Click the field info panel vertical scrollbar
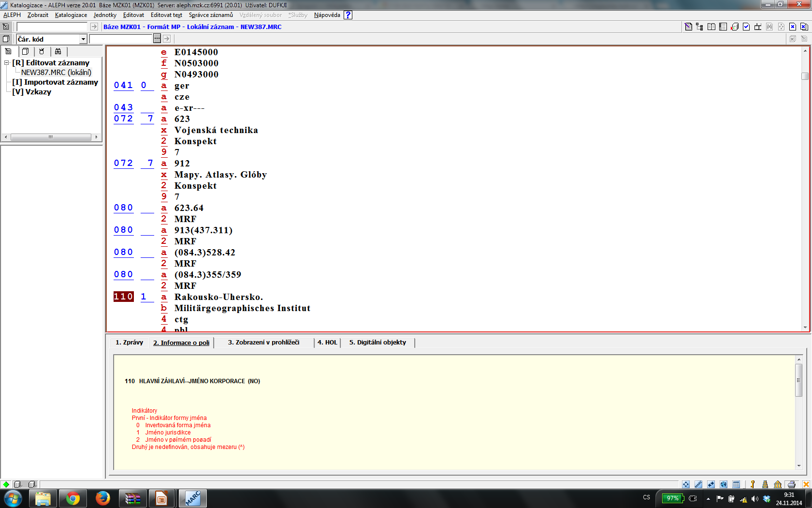The height and width of the screenshot is (508, 812). pos(799,413)
